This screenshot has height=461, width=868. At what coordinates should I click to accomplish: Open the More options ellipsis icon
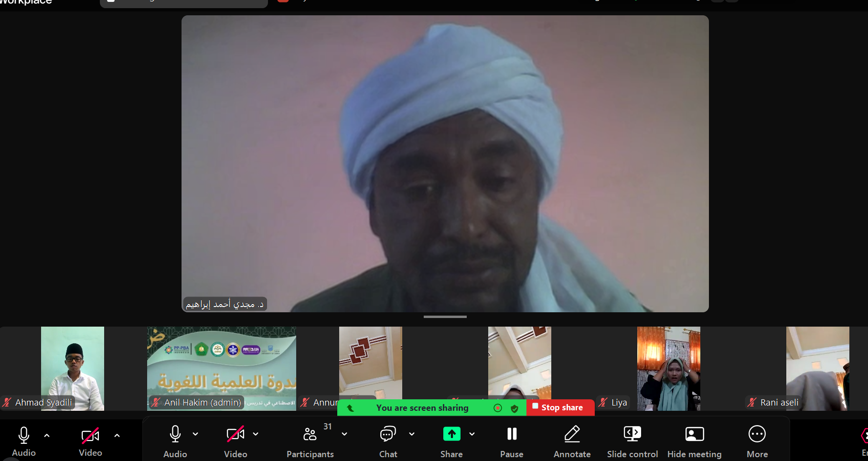point(757,434)
